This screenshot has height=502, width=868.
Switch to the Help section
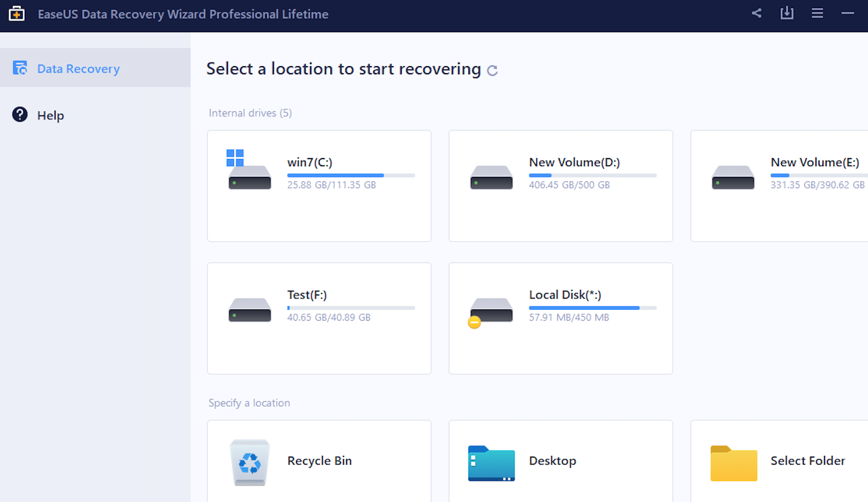point(51,115)
